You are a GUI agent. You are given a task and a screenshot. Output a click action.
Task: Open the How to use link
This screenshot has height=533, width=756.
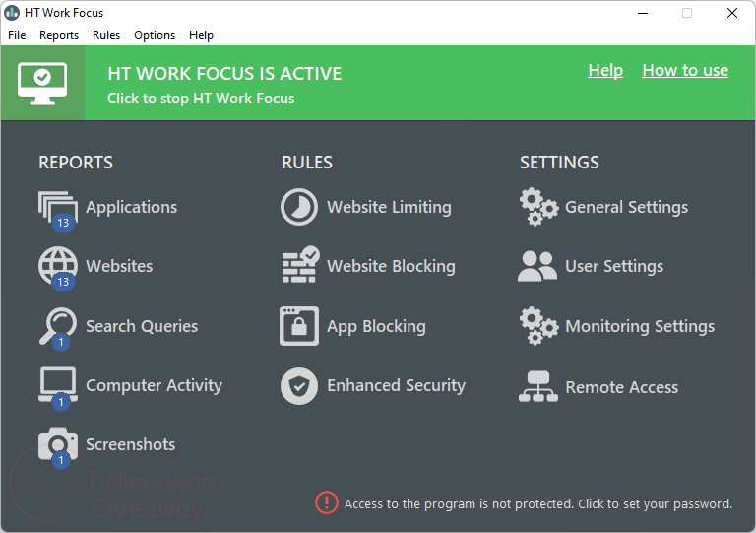click(685, 70)
